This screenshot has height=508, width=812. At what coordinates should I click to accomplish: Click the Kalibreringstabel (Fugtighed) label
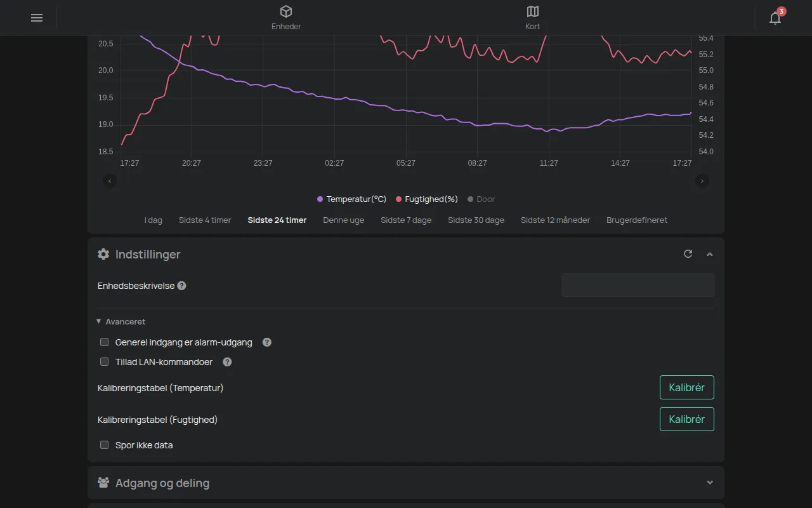[158, 420]
